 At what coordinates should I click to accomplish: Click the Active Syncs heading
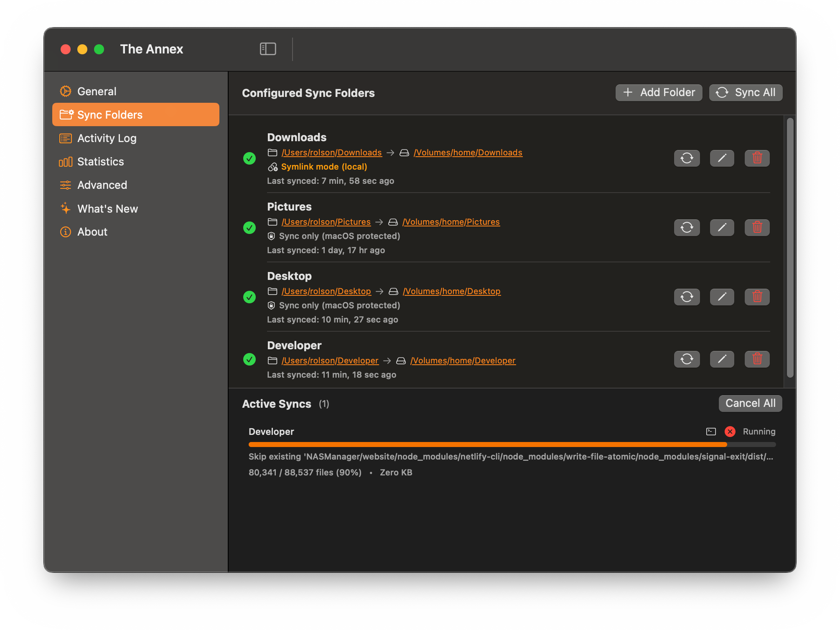point(277,404)
